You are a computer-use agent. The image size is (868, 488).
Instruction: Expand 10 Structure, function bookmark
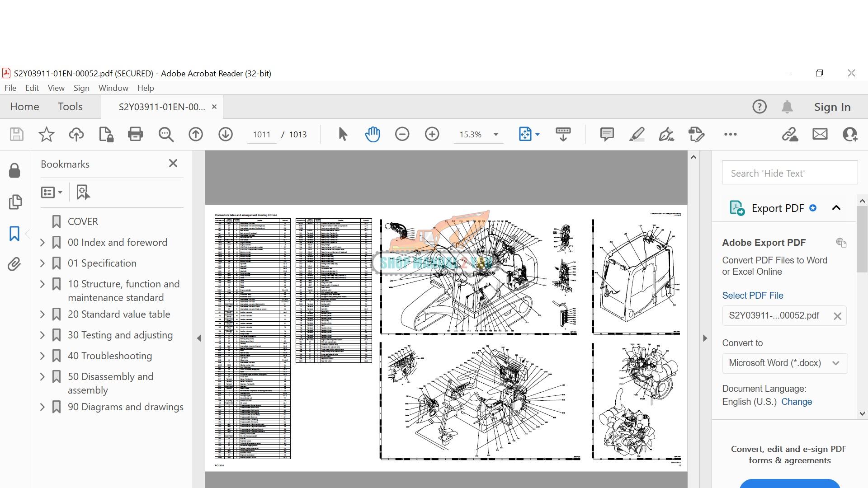point(42,284)
